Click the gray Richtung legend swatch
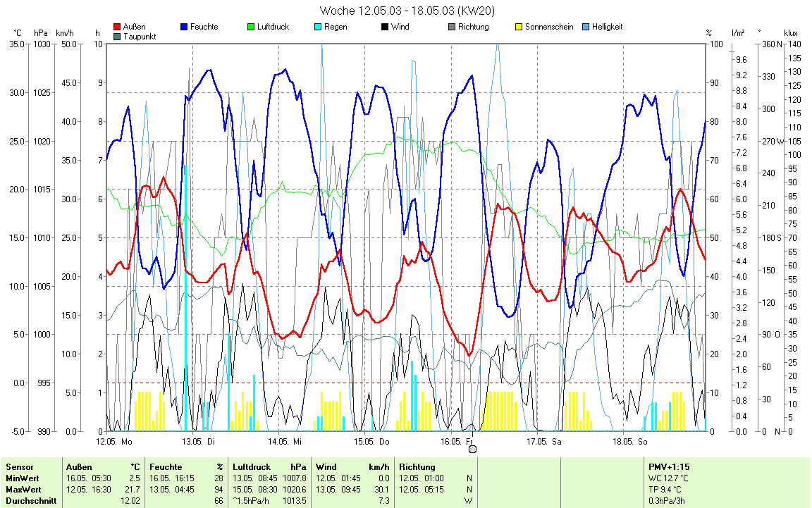 (x=452, y=27)
